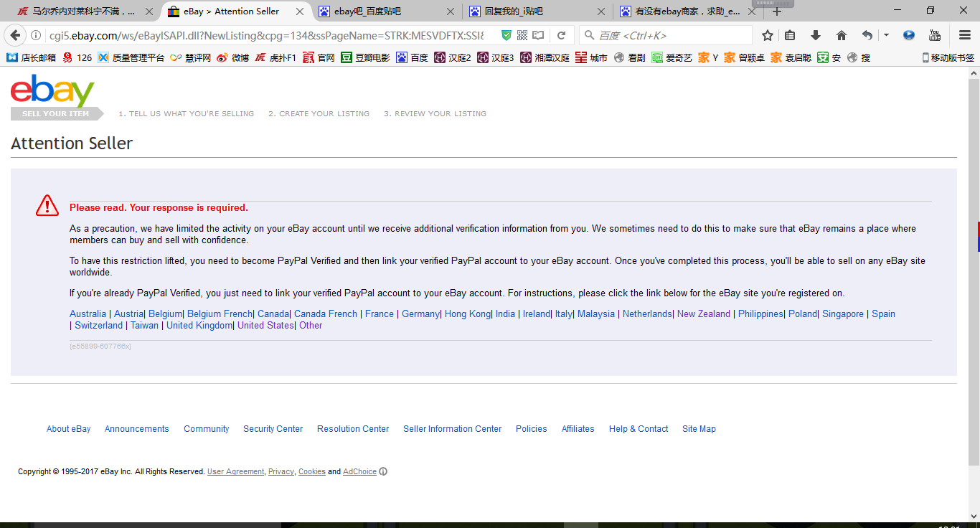This screenshot has width=980, height=528.
Task: Click the Australia site link
Action: tap(88, 313)
